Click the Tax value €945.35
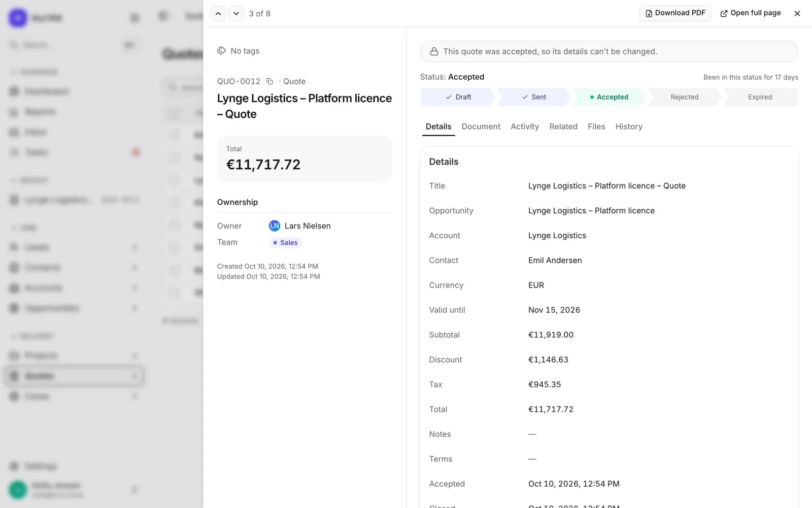 [545, 385]
